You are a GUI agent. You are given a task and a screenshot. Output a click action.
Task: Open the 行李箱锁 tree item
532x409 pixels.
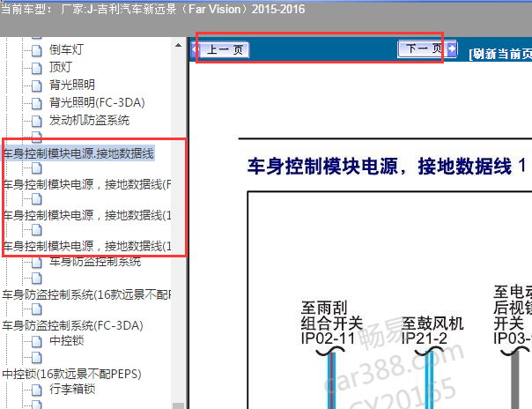[x=72, y=389]
